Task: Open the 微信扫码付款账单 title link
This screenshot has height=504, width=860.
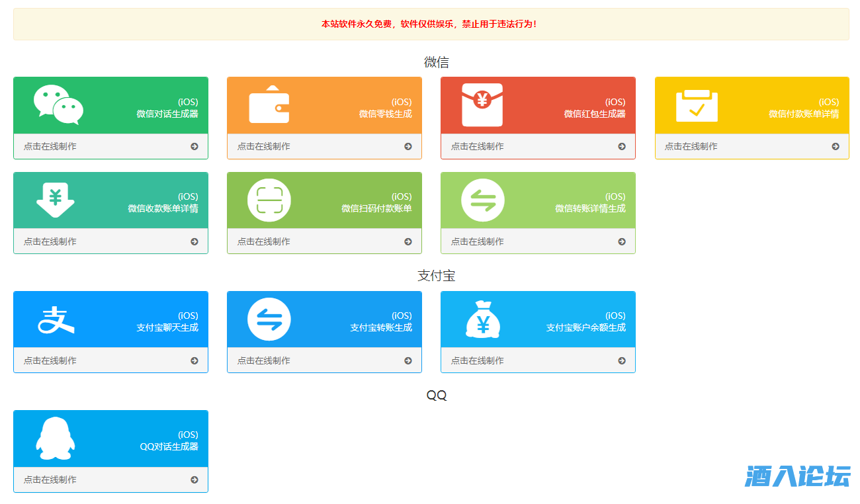Action: pyautogui.click(x=376, y=209)
